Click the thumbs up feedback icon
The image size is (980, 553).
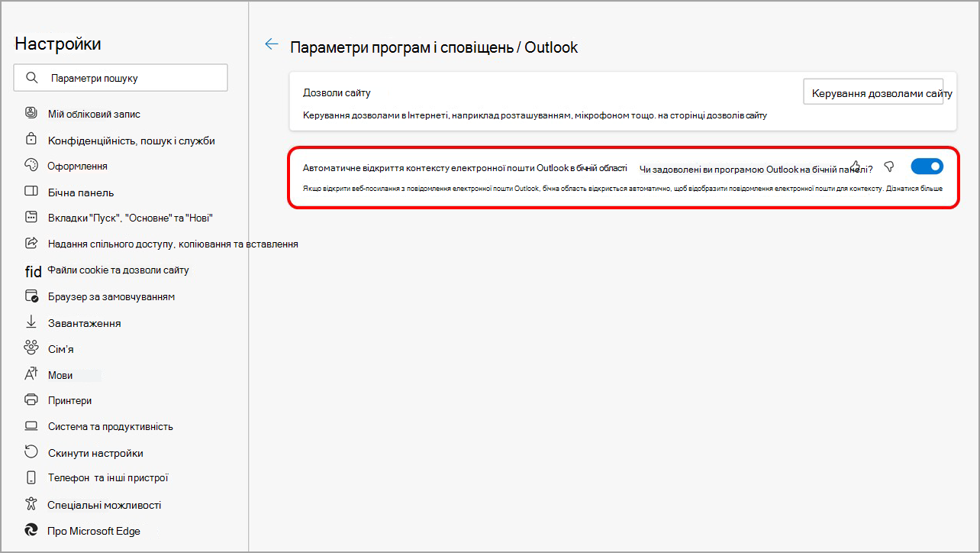tap(856, 166)
